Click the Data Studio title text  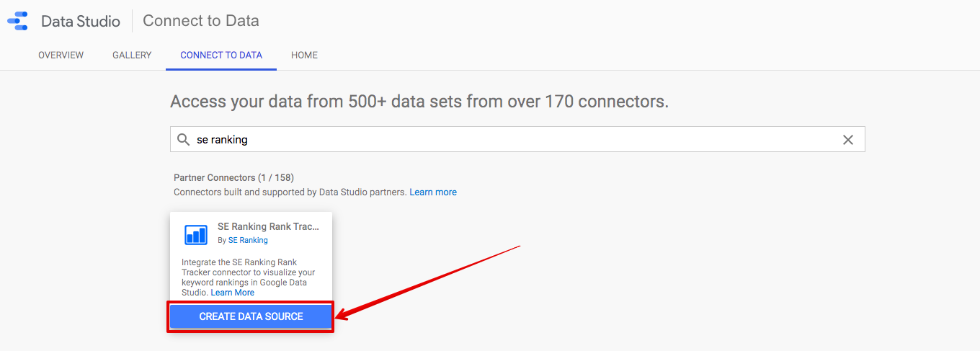[81, 21]
